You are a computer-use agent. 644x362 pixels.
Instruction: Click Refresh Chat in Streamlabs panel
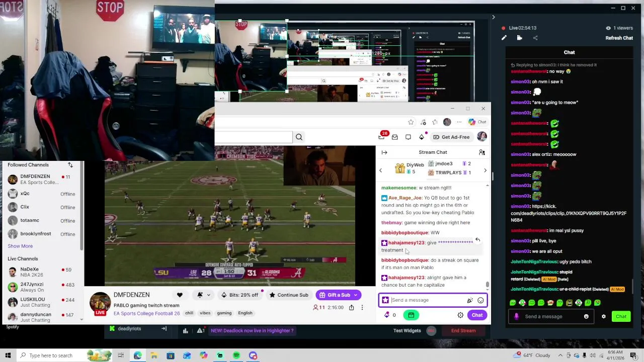[619, 38]
